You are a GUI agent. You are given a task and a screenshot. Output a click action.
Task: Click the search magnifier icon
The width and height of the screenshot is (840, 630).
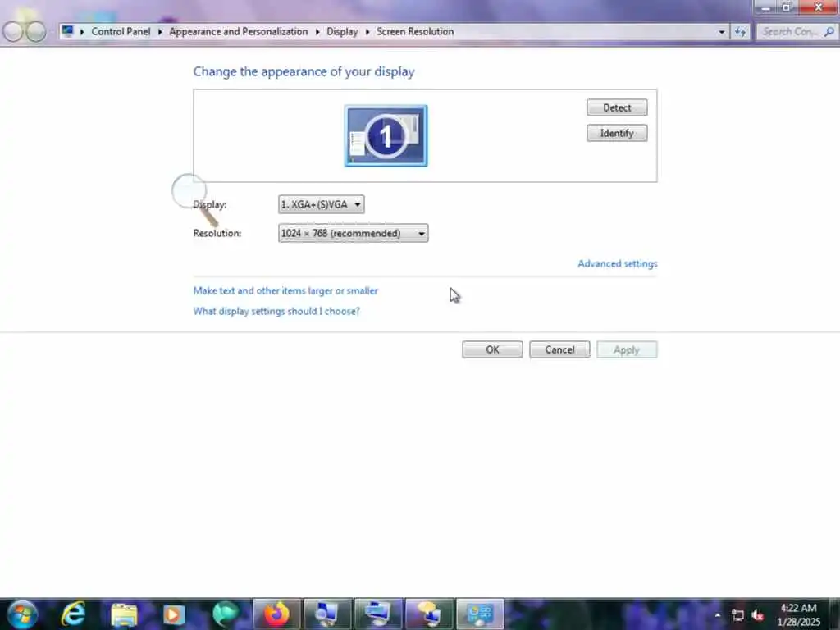[x=829, y=32]
